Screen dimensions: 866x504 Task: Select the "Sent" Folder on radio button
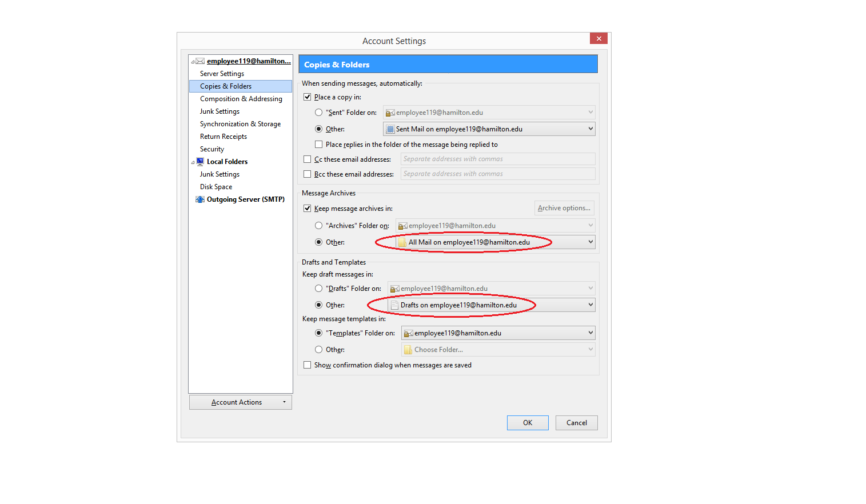(319, 113)
